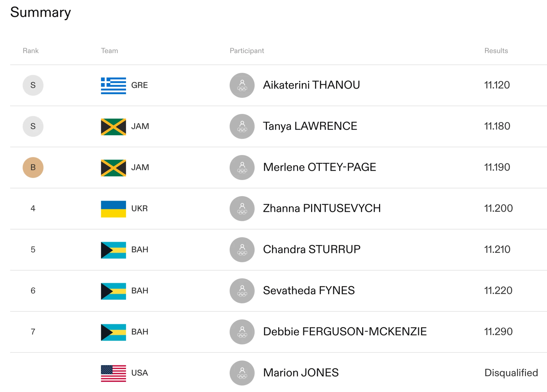Open Debbie FERGUSON-MCKENZIE's profile
Image resolution: width=547 pixels, height=392 pixels.
point(345,332)
